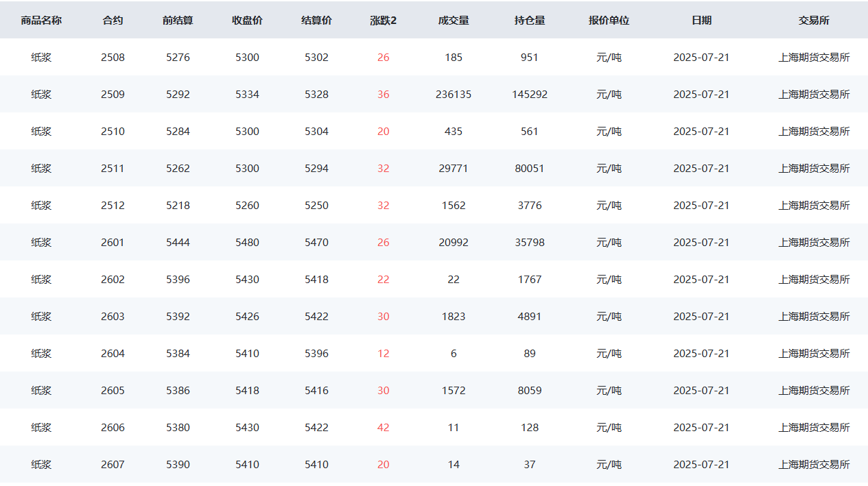Click the red 42 change value
Image resolution: width=868 pixels, height=486 pixels.
[383, 428]
